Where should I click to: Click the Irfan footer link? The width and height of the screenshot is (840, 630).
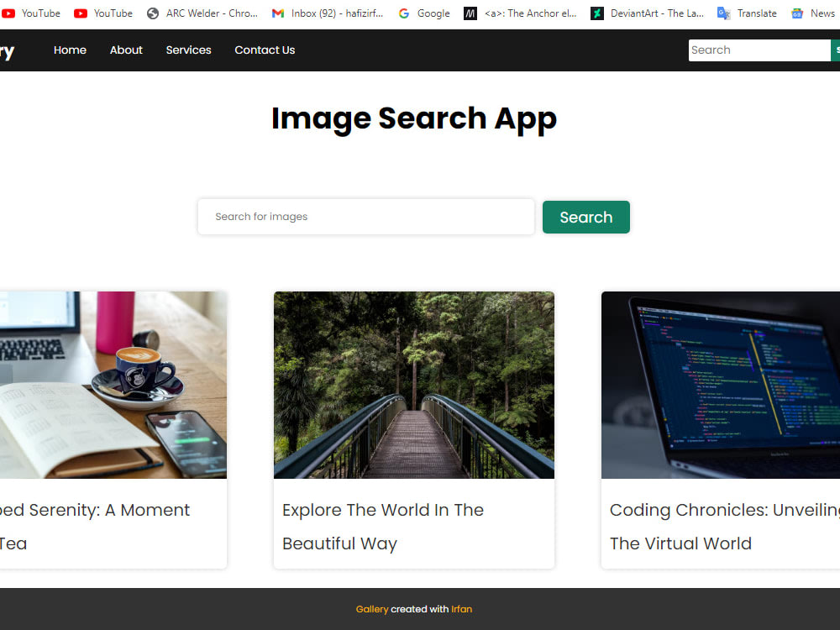point(461,609)
